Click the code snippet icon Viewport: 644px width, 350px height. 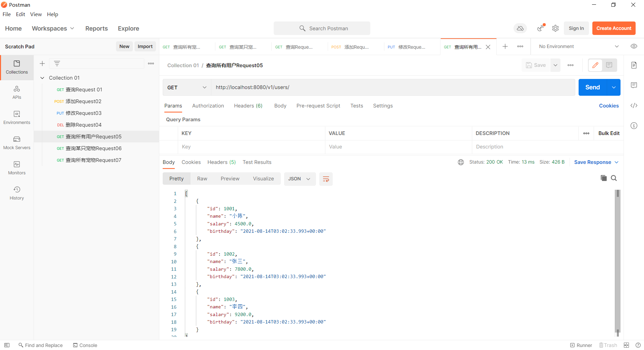[634, 105]
